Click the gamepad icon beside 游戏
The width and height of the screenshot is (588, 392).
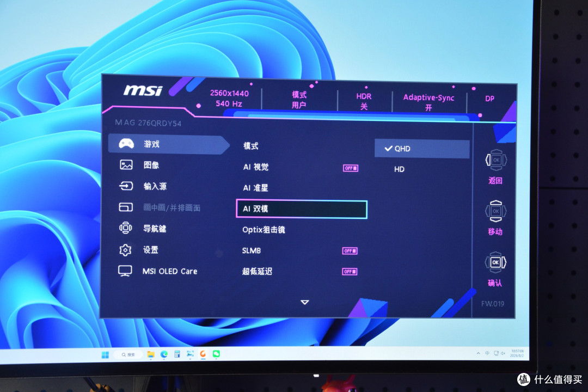click(126, 144)
